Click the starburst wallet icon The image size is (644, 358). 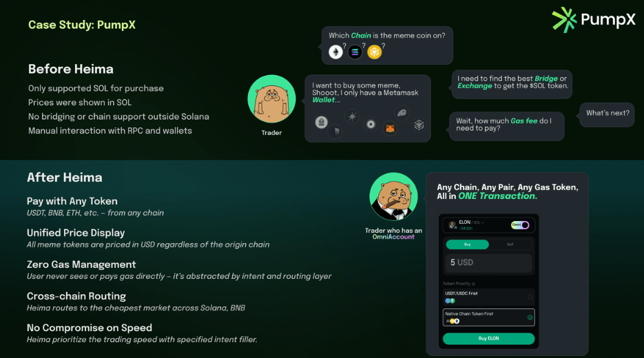point(352,116)
